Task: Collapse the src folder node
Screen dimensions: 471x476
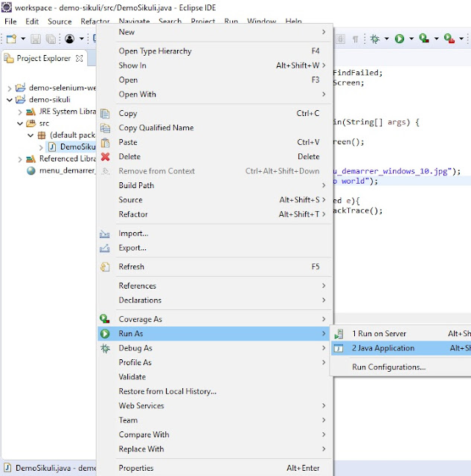Action: [20, 123]
